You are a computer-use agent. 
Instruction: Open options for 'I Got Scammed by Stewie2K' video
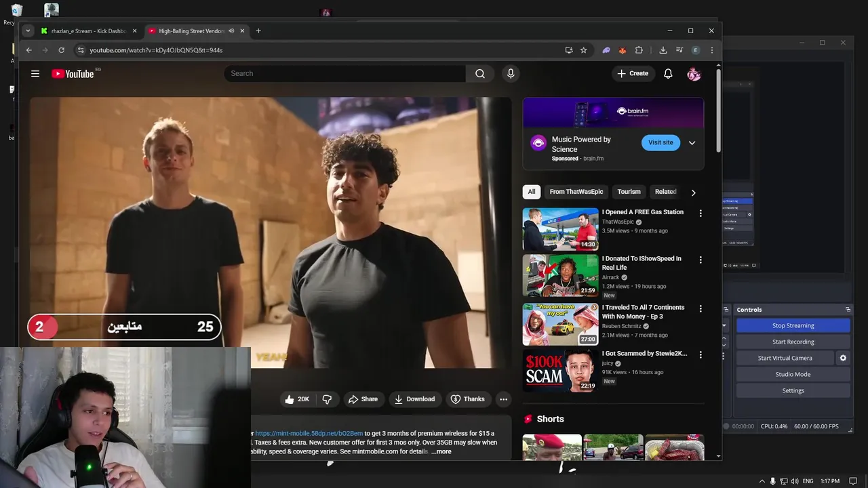click(x=701, y=354)
